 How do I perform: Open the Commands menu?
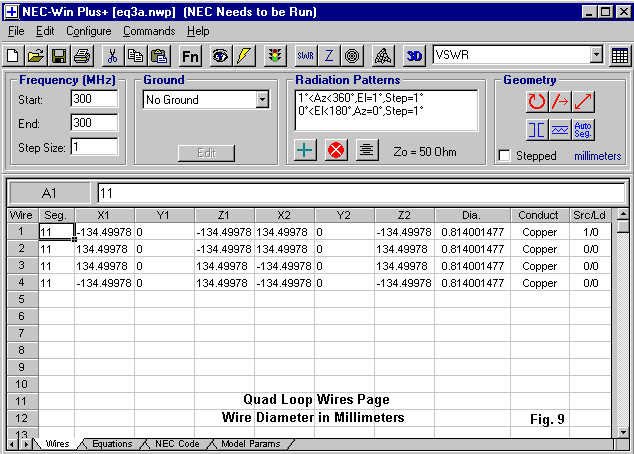click(x=149, y=31)
